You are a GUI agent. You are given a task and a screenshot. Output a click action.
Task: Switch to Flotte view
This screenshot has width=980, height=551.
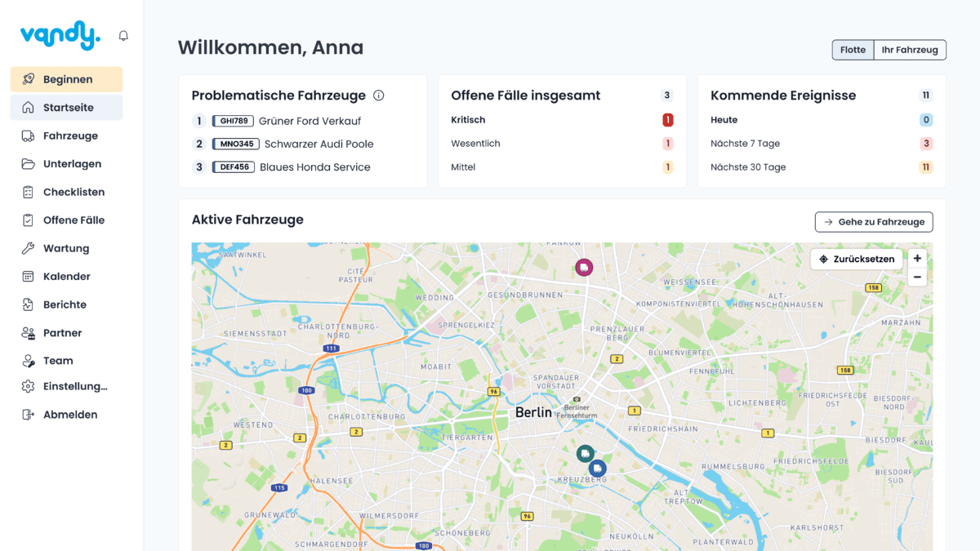(853, 50)
